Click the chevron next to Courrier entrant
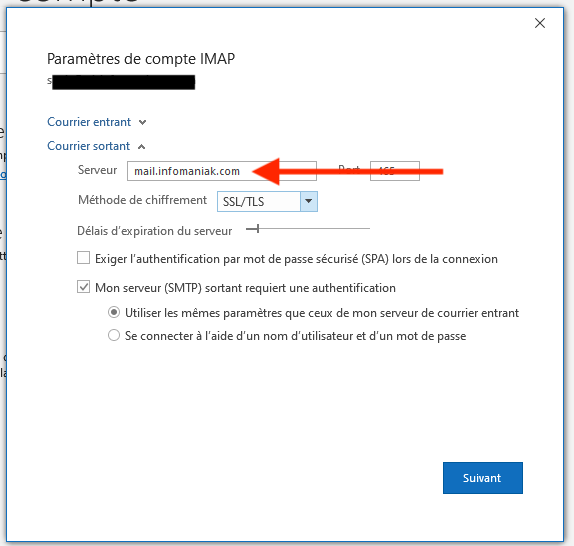The image size is (574, 546). click(x=142, y=122)
